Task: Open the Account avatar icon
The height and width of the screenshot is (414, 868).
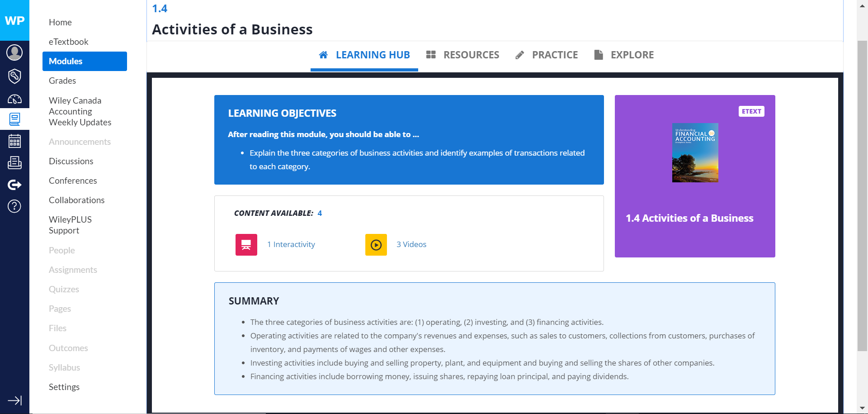Action: pyautogui.click(x=14, y=52)
